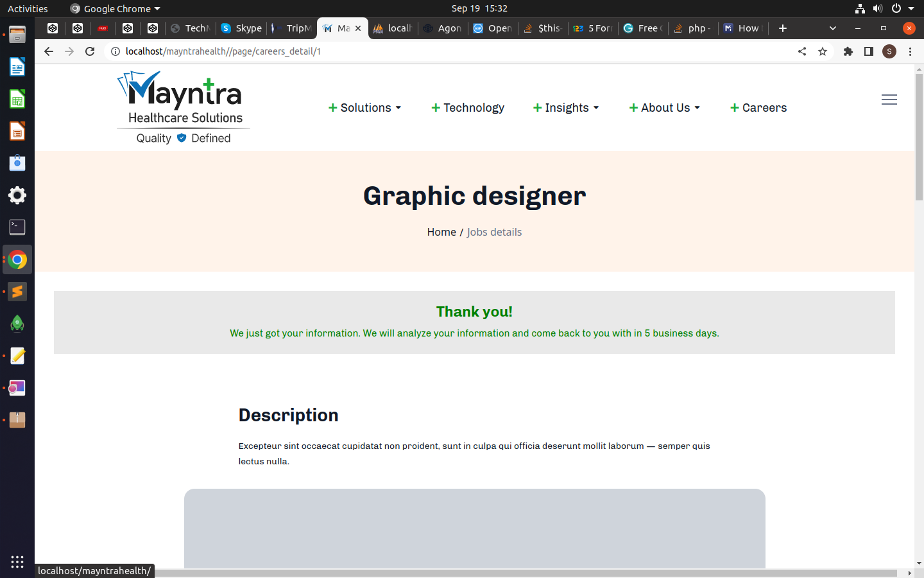Open the archive manager box icon in the dock
The image size is (924, 578).
tap(17, 420)
